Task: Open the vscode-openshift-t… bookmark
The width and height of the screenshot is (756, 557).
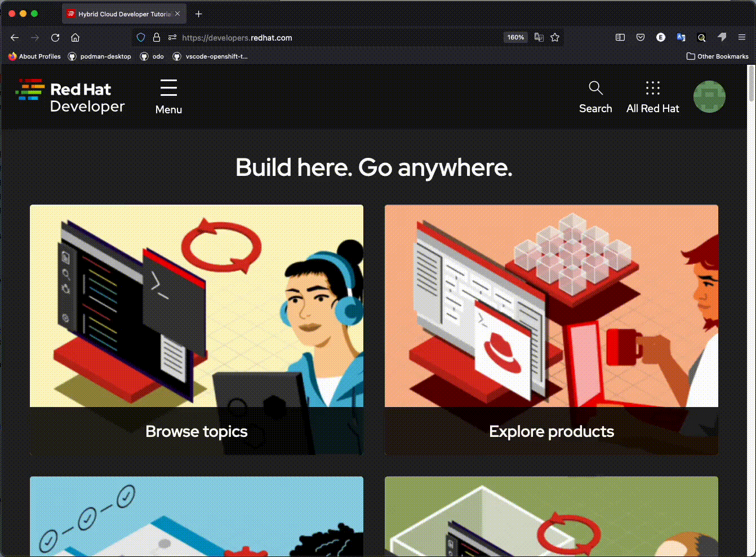Action: [x=210, y=56]
